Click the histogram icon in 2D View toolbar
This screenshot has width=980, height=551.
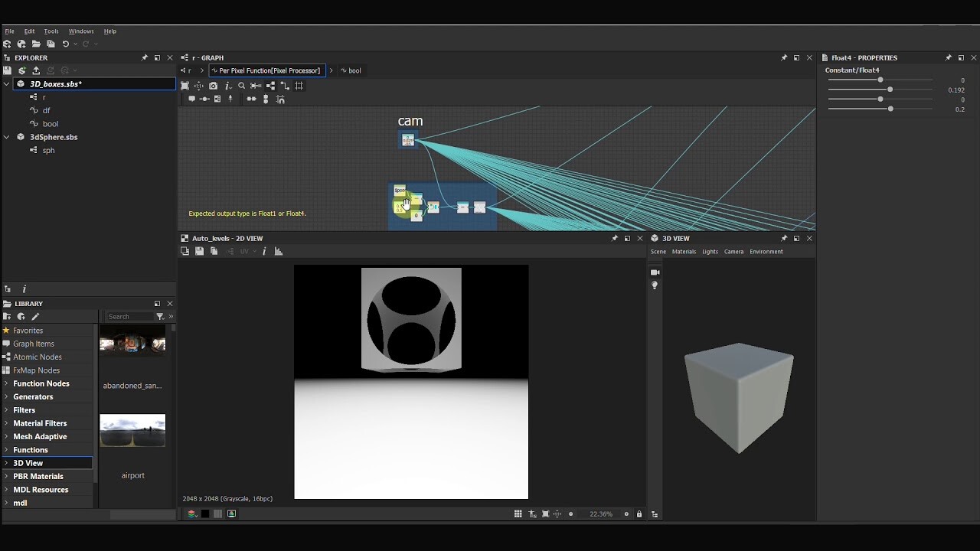tap(279, 251)
